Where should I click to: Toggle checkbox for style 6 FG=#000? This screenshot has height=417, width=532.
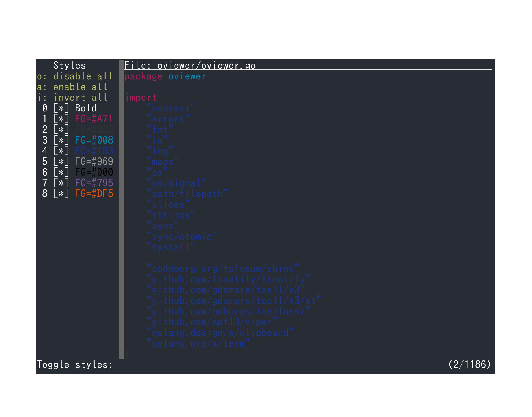(x=61, y=172)
